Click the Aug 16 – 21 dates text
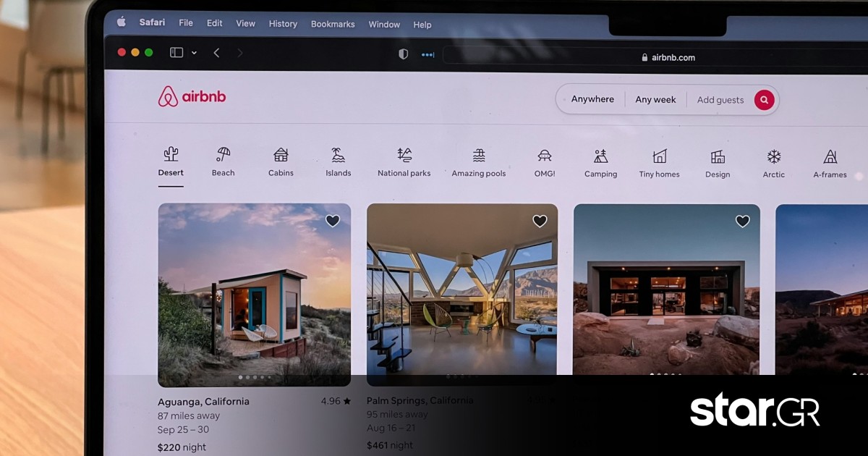Image resolution: width=868 pixels, height=456 pixels. (x=391, y=428)
